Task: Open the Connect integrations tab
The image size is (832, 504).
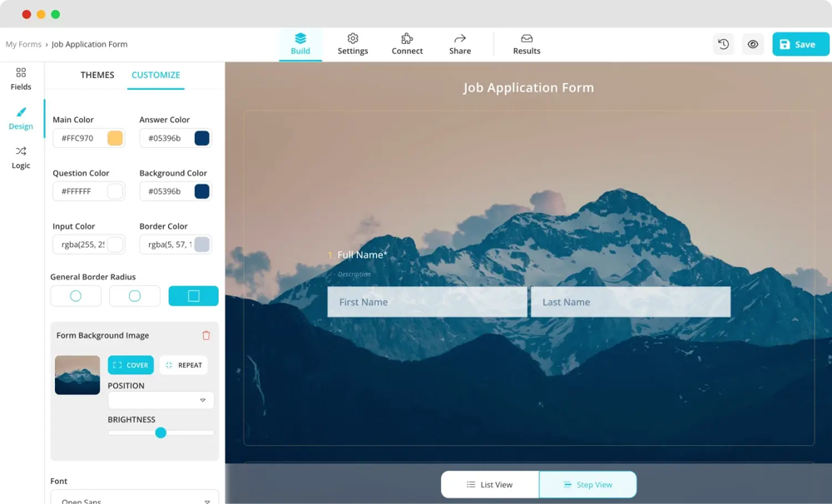Action: (x=407, y=44)
